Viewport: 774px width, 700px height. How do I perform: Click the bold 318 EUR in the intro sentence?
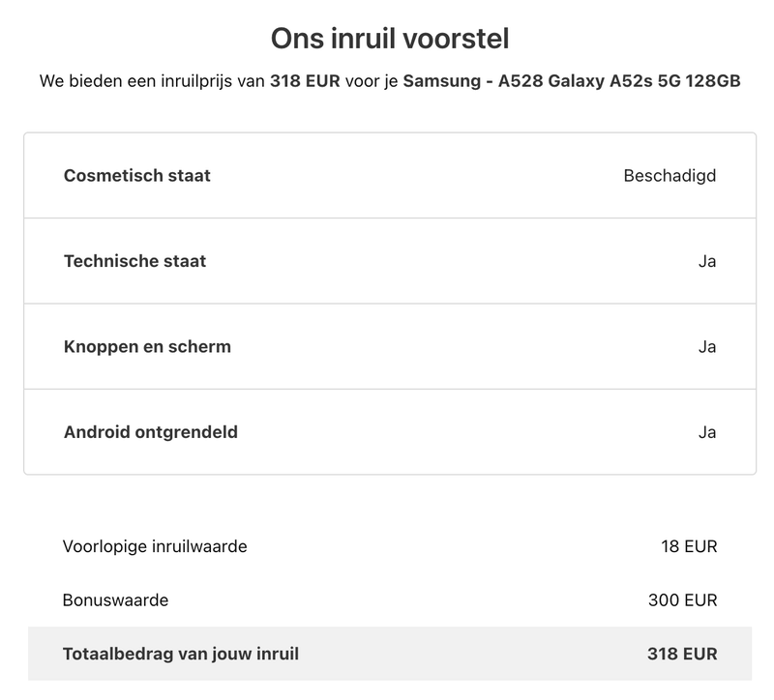pyautogui.click(x=305, y=81)
